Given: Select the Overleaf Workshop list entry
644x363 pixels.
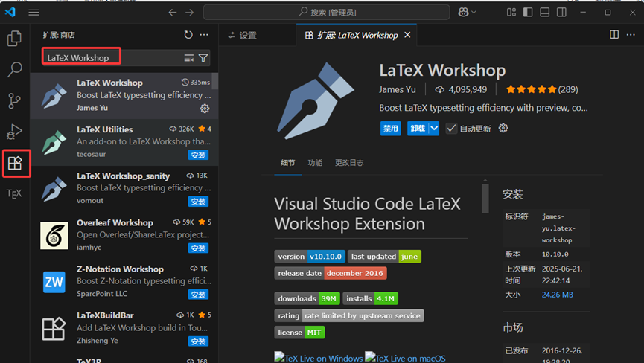Looking at the screenshot, I should click(x=124, y=236).
